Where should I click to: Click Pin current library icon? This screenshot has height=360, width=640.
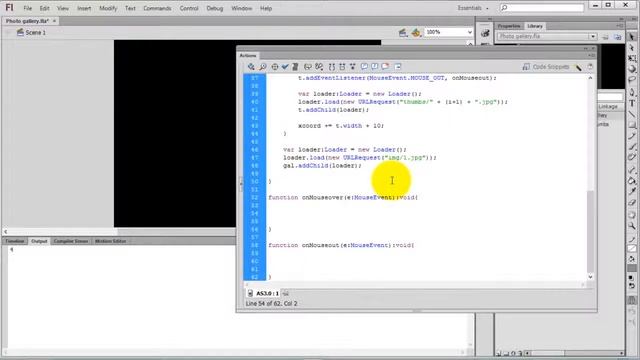[606, 37]
